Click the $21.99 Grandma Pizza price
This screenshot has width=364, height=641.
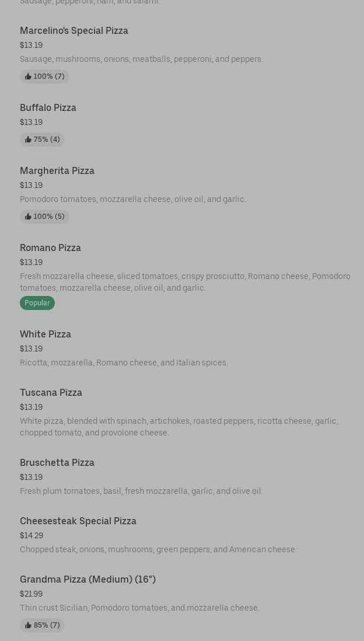[31, 594]
